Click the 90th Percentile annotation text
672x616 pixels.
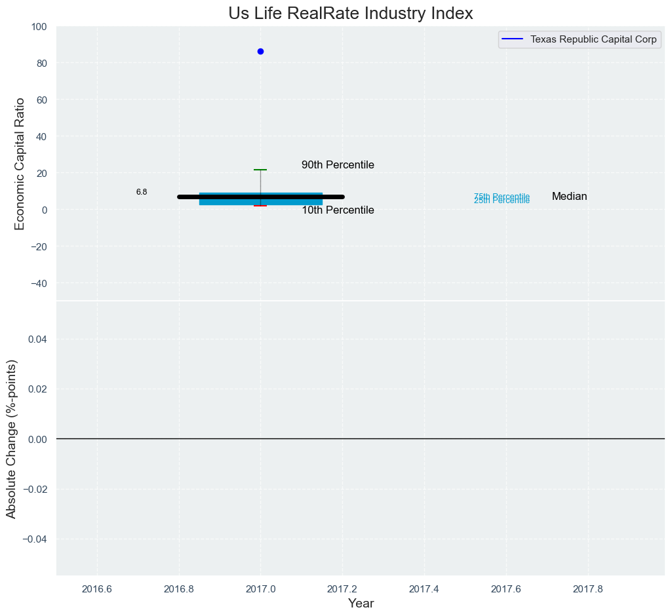coord(338,165)
